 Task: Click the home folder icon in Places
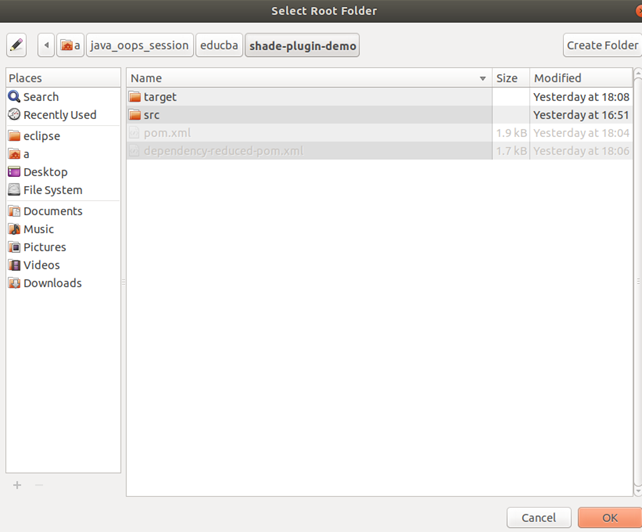(x=14, y=154)
